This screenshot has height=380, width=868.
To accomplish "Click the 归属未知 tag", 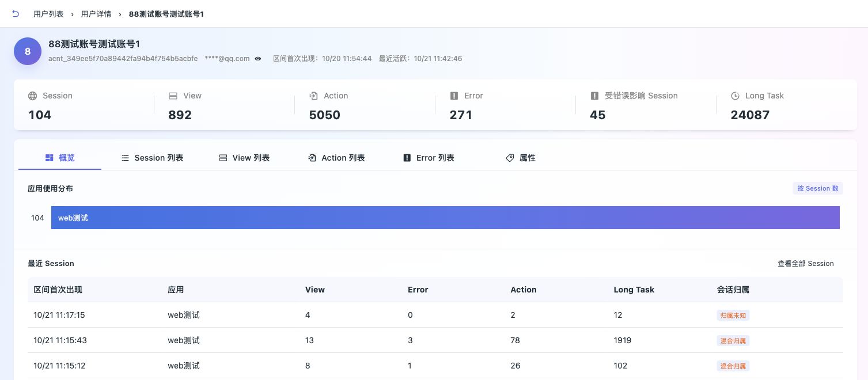I will point(733,316).
